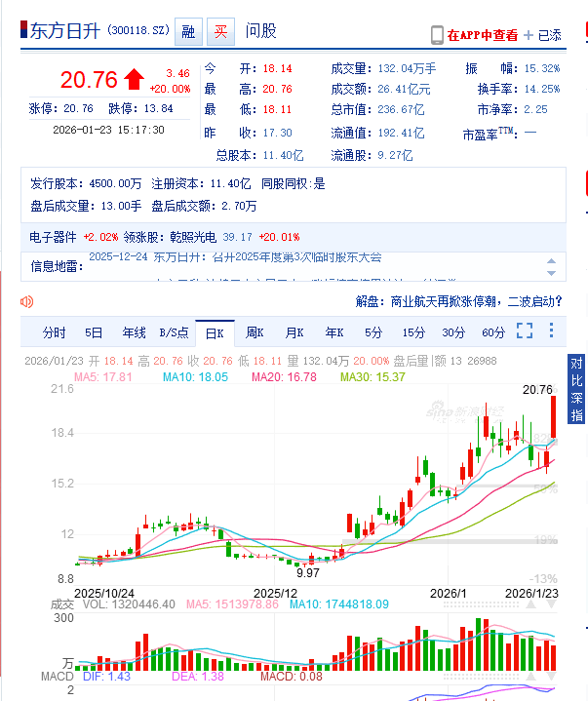Screen dimensions: 588x701
Task: Click the 融 margin trading button
Action: tap(188, 32)
